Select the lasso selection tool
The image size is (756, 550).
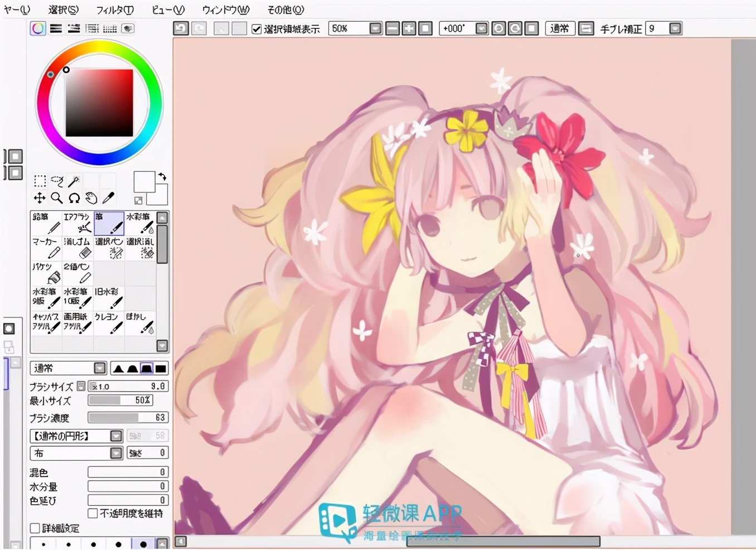[x=57, y=181]
